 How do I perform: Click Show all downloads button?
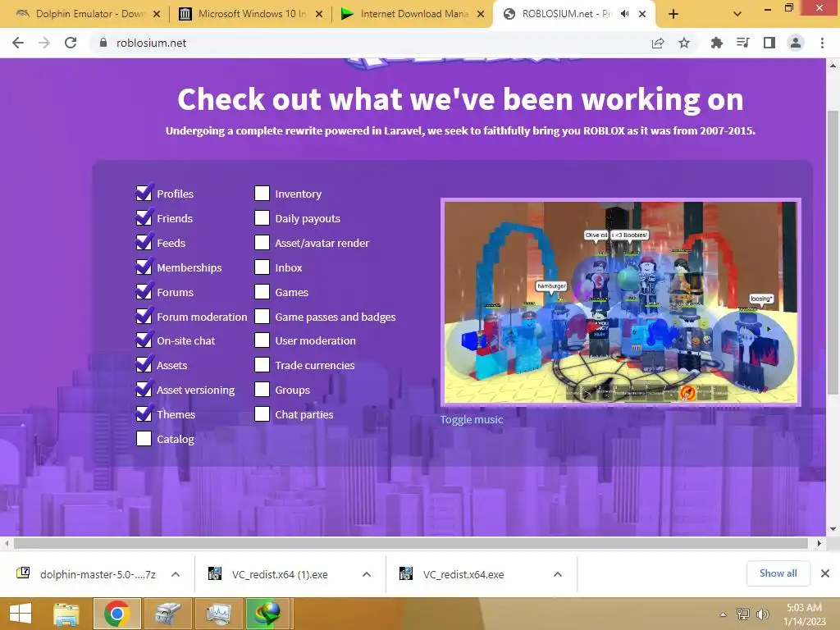point(778,573)
